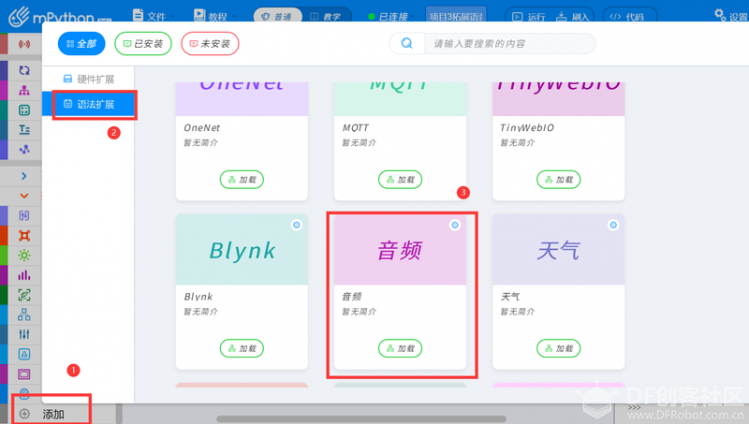Open the blue mixer sliders sidebar icon
The width and height of the screenshot is (749, 424).
(24, 334)
